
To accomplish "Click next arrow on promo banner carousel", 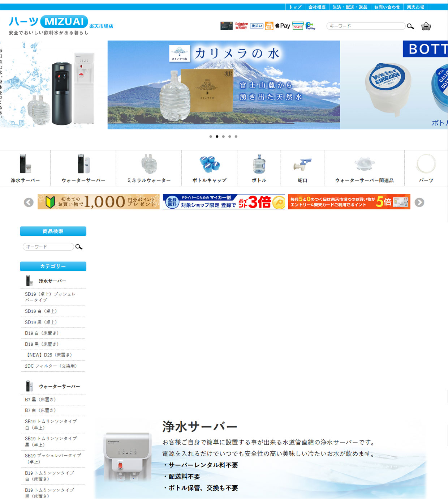I will point(419,202).
